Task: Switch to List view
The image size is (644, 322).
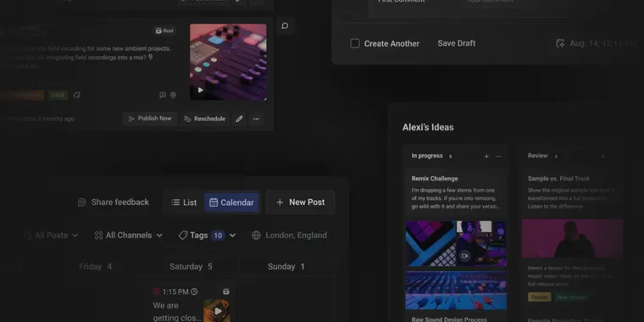Action: [184, 203]
